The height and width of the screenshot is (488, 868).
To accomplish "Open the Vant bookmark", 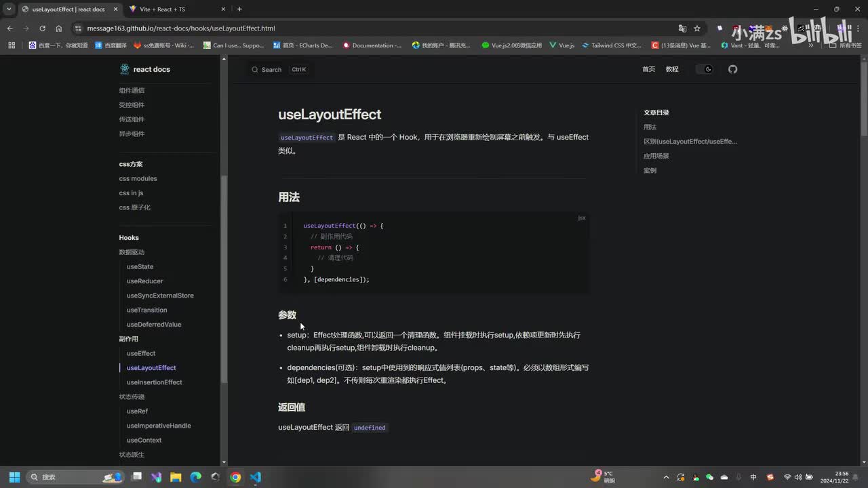I will 750,45.
